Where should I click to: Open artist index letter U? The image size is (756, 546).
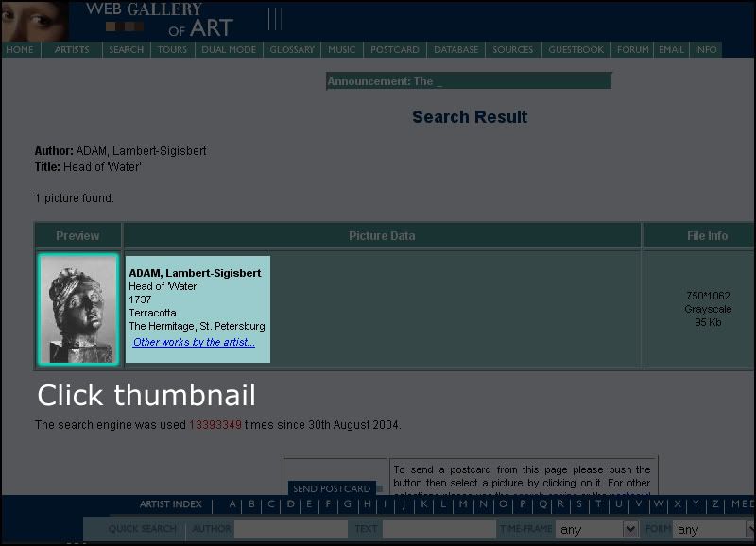click(619, 504)
